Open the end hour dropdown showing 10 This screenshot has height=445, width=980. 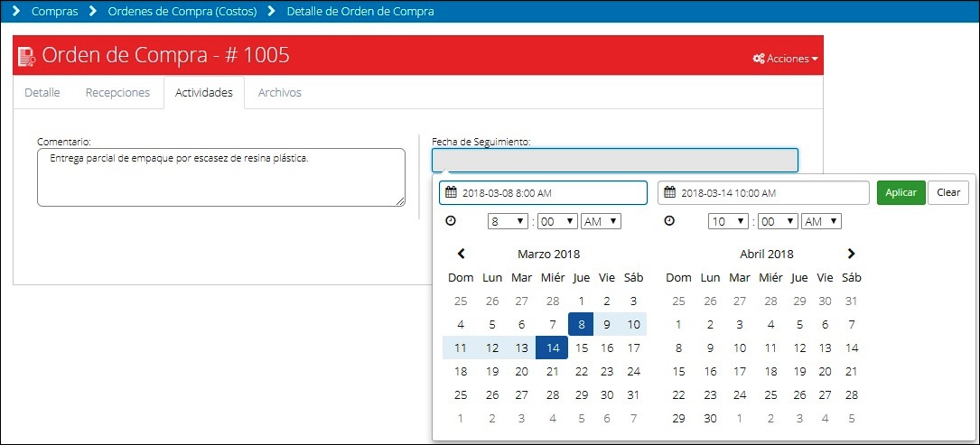pos(728,221)
